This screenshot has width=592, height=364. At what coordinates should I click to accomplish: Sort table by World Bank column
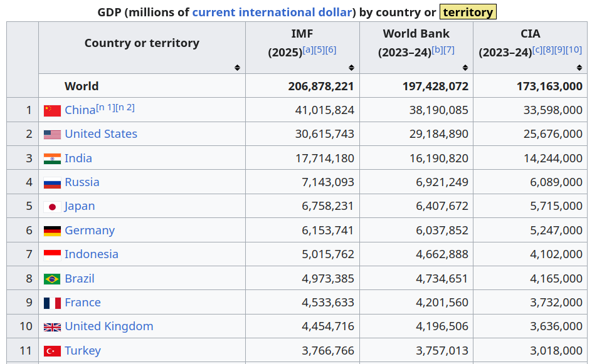465,68
